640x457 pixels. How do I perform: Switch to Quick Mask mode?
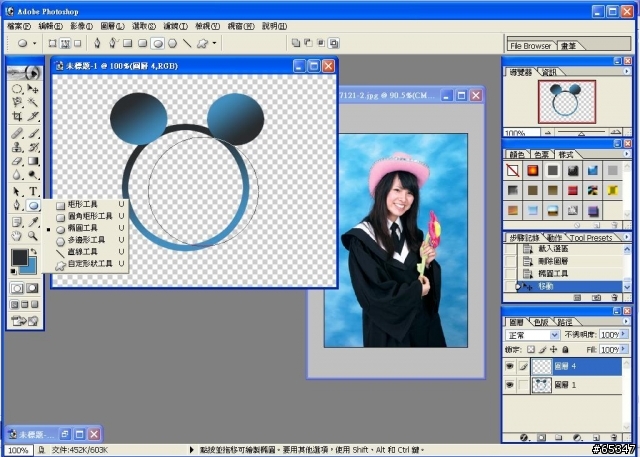point(32,288)
